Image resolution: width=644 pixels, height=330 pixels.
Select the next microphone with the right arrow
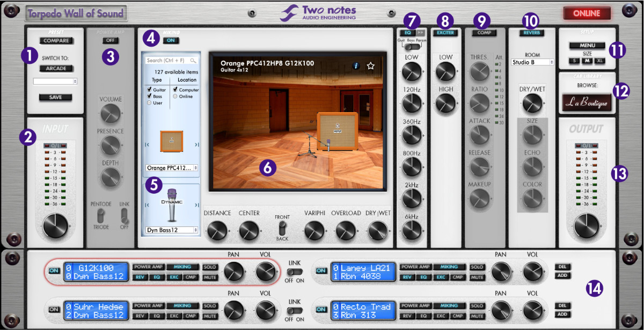coord(196,206)
